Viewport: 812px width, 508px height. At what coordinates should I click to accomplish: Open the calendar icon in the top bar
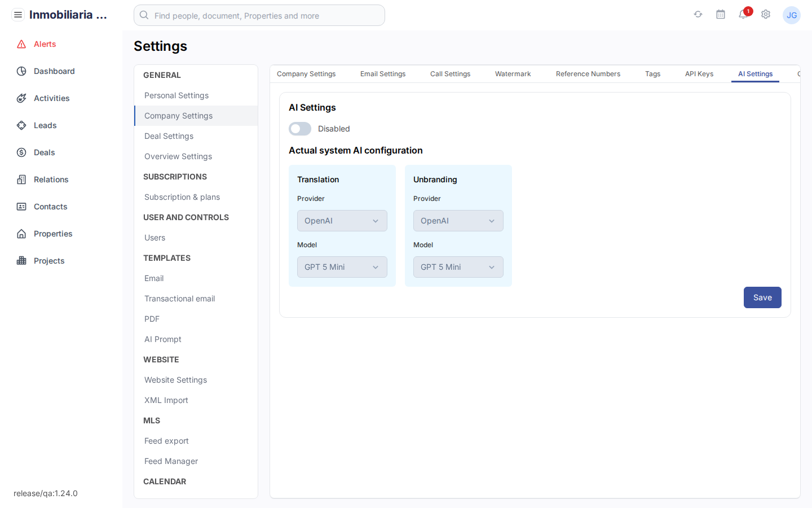click(721, 15)
